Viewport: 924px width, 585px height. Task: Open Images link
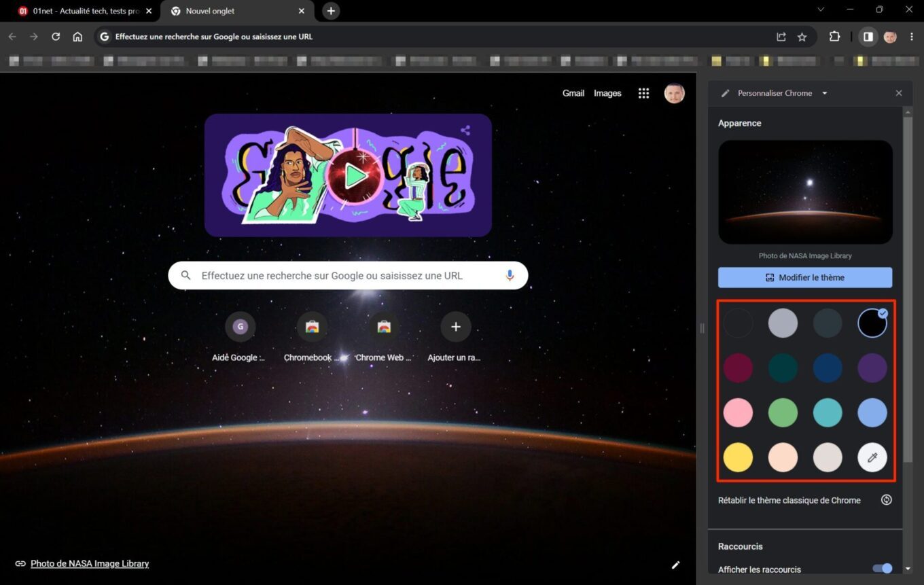click(607, 93)
